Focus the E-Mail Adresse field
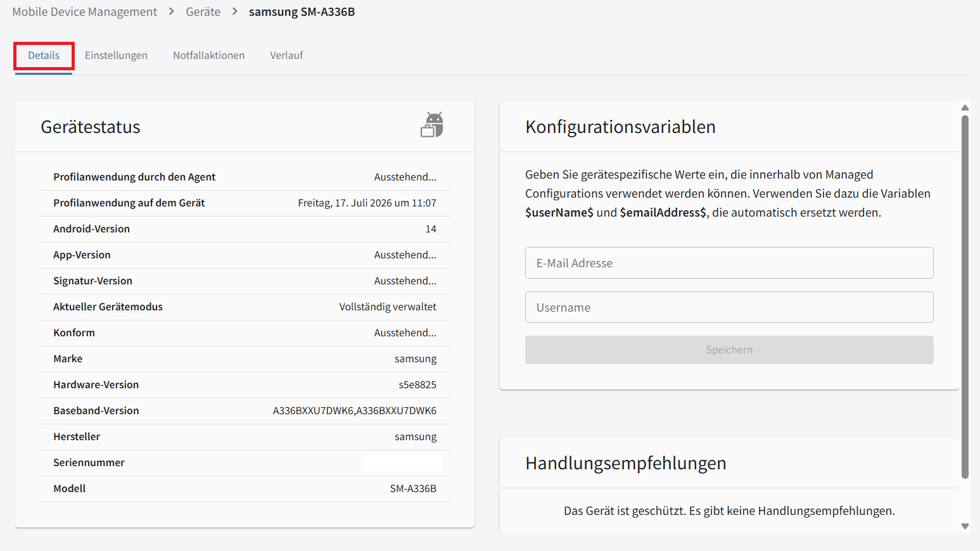 (x=729, y=263)
